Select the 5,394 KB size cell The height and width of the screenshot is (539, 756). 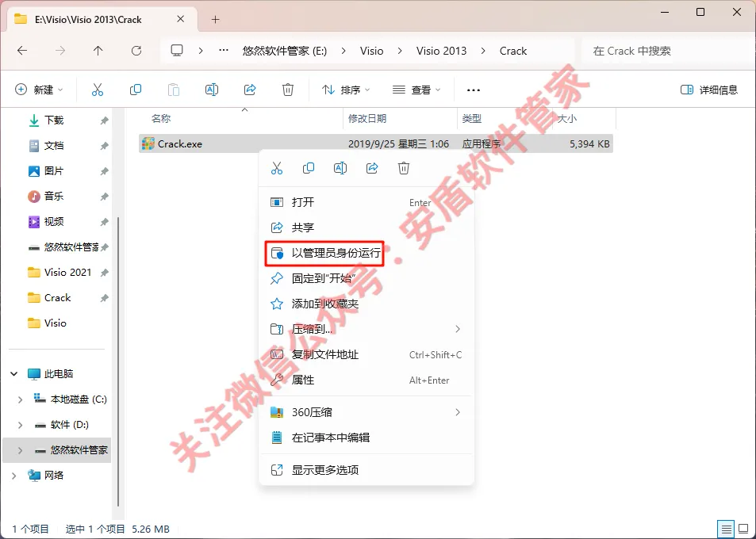(x=589, y=143)
